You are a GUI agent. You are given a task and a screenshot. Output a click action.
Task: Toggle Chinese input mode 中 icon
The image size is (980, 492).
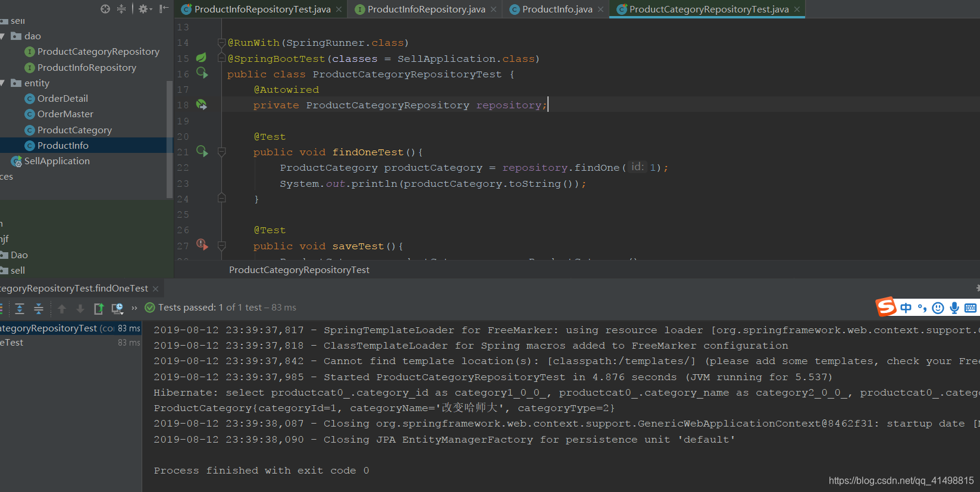(906, 308)
